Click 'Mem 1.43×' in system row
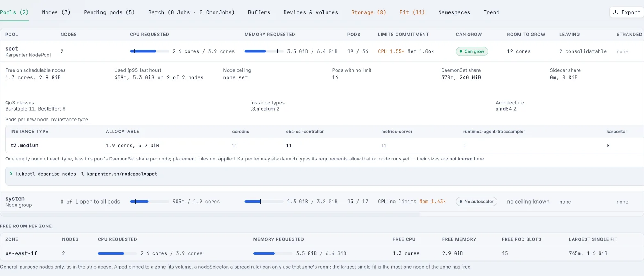Viewport: 644px width, 276px height. [x=432, y=202]
